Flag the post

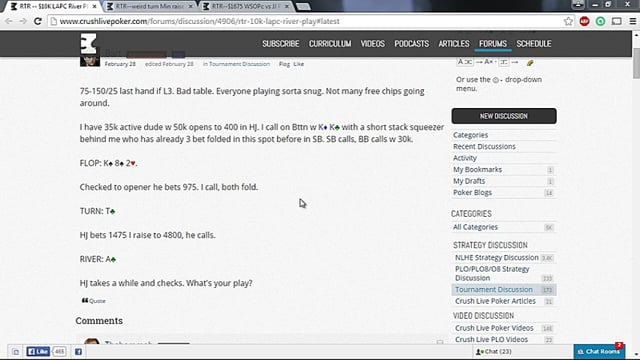284,64
